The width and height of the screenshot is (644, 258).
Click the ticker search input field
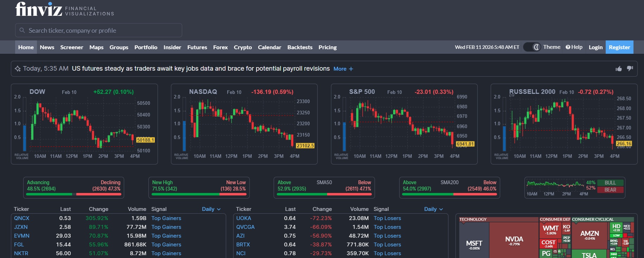[102, 31]
